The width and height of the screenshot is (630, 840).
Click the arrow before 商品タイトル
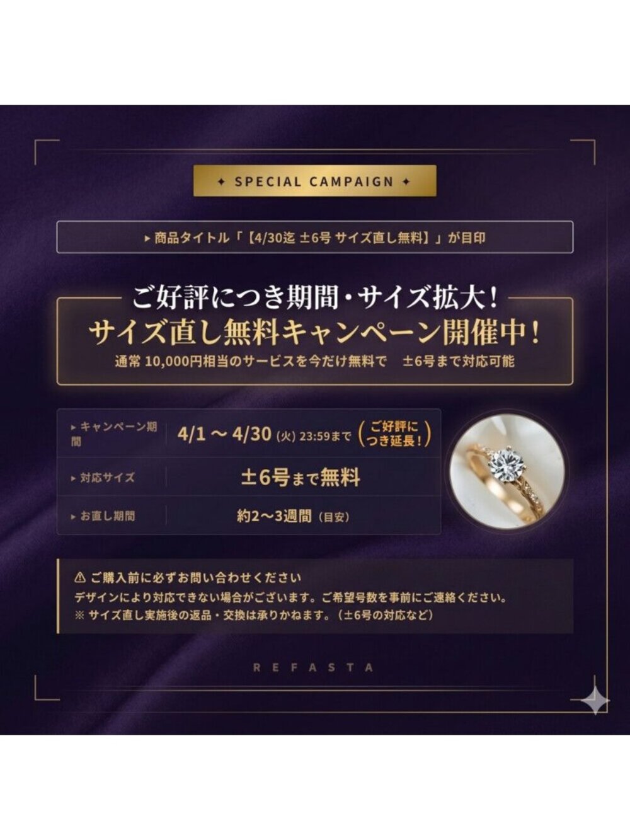pos(147,239)
